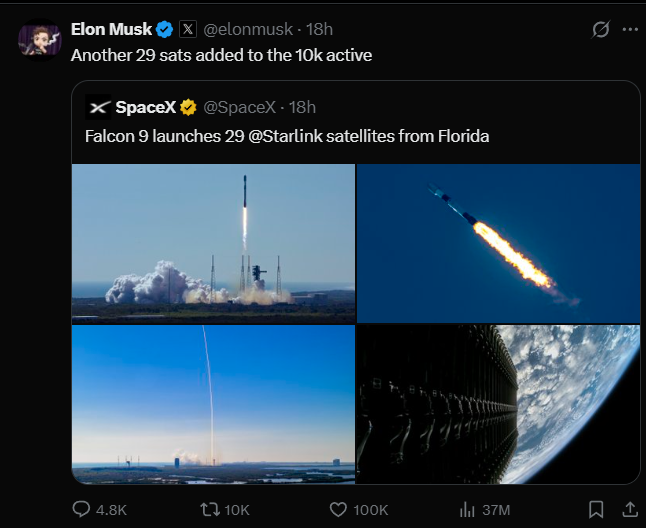Open the rocket flame in-flight photo
The width and height of the screenshot is (646, 528).
coord(498,243)
